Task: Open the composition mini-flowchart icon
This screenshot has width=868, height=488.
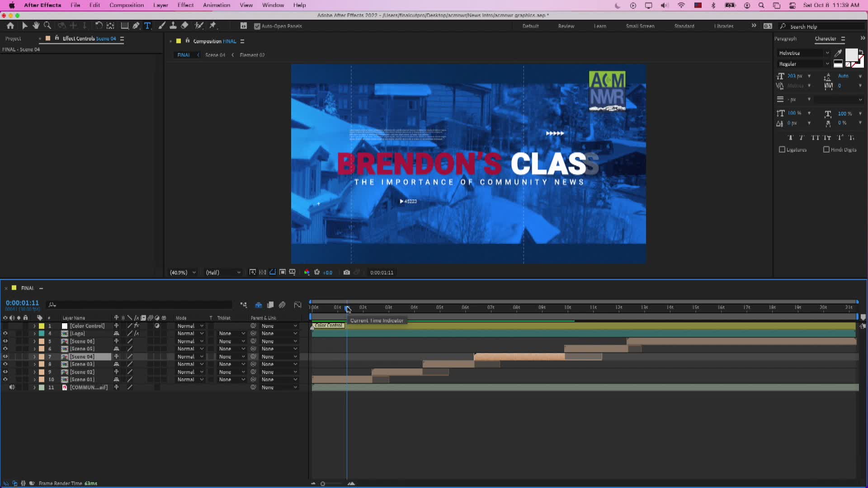Action: point(244,305)
